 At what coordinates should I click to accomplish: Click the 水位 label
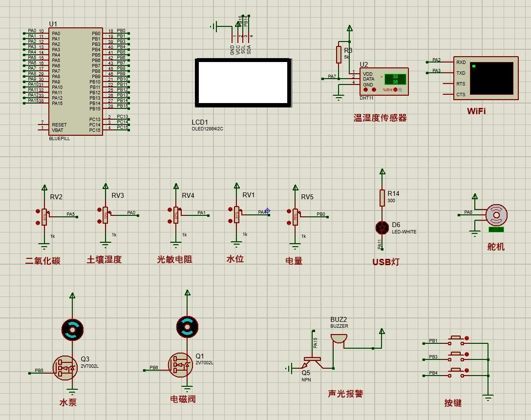pyautogui.click(x=235, y=259)
